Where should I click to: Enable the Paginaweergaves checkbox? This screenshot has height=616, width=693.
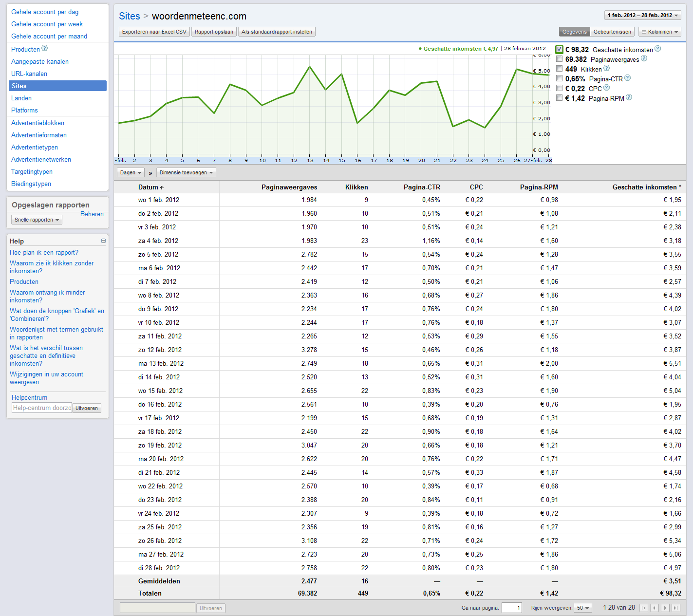tap(559, 59)
